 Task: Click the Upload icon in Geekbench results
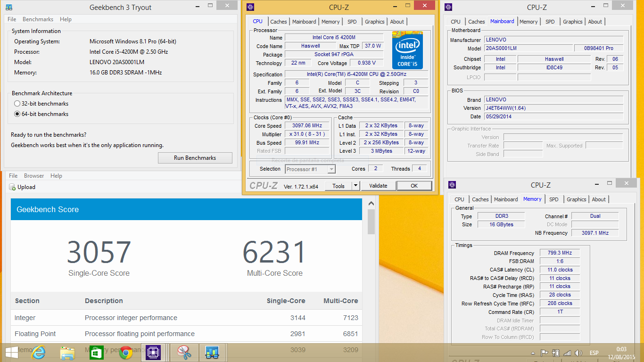click(12, 187)
